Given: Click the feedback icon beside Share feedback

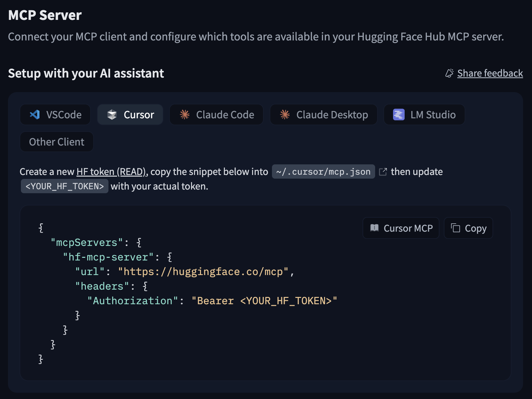Looking at the screenshot, I should point(449,73).
